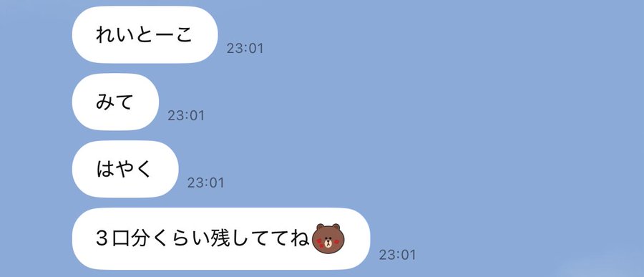Click the kanji '残' in the last message

coord(223,239)
